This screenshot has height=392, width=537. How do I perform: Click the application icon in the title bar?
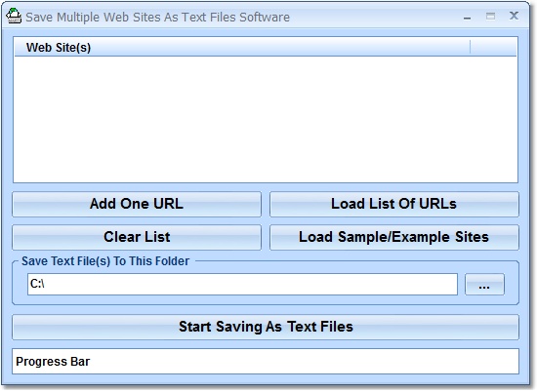pos(14,16)
